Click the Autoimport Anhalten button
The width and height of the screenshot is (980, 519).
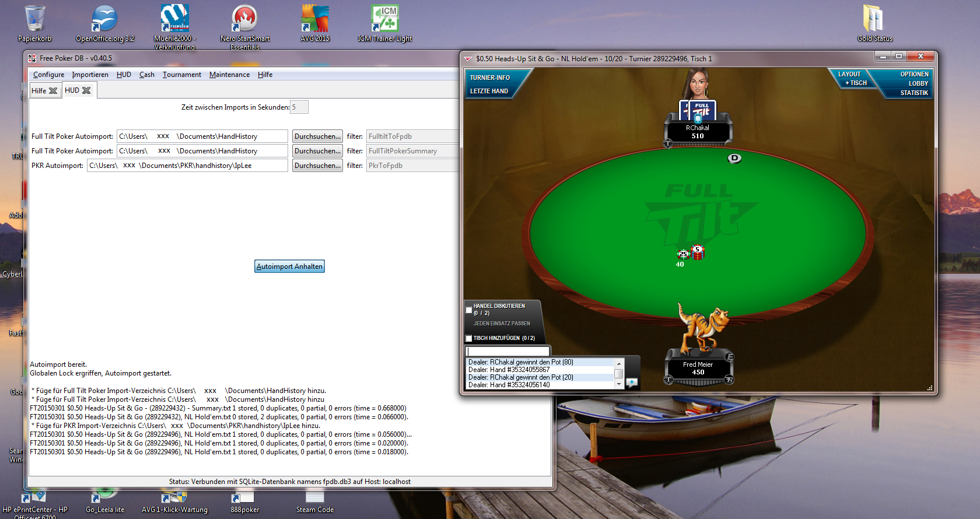[x=289, y=266]
